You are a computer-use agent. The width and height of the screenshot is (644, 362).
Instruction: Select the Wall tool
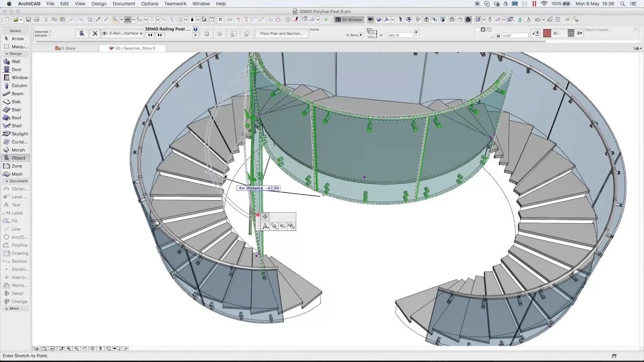15,61
